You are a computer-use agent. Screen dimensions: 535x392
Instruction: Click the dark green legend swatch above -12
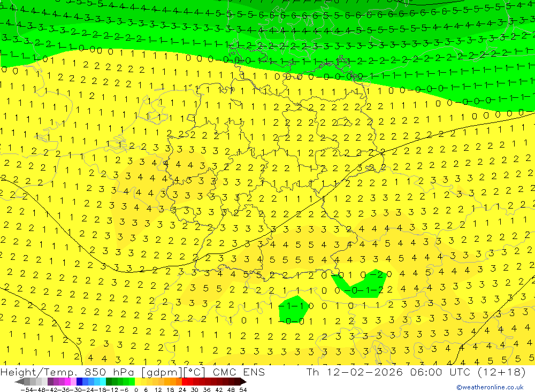point(109,381)
